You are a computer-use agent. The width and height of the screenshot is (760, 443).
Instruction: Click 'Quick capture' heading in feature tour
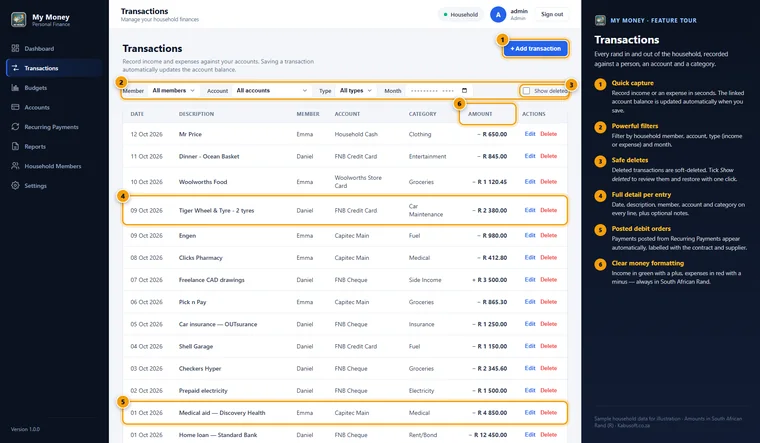pos(633,83)
